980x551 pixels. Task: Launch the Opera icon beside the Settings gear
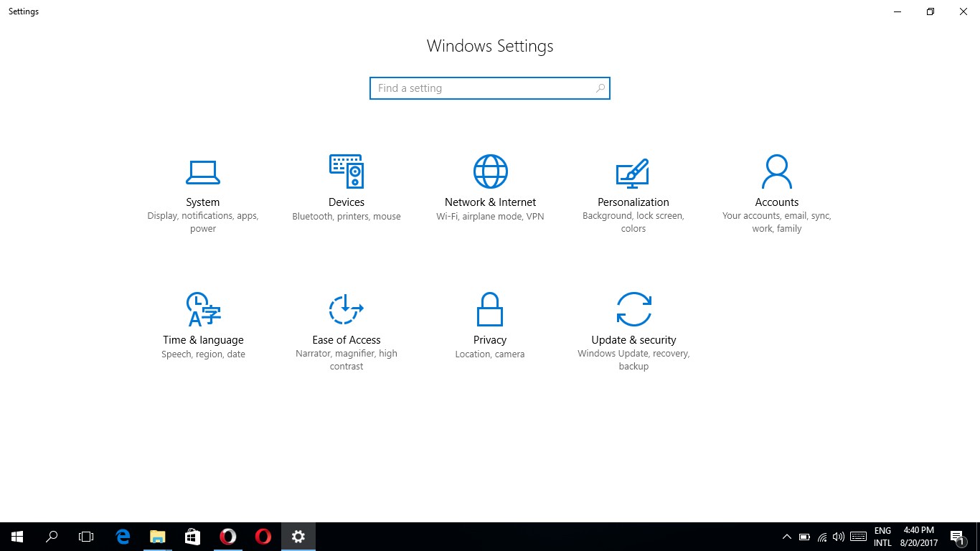click(263, 537)
